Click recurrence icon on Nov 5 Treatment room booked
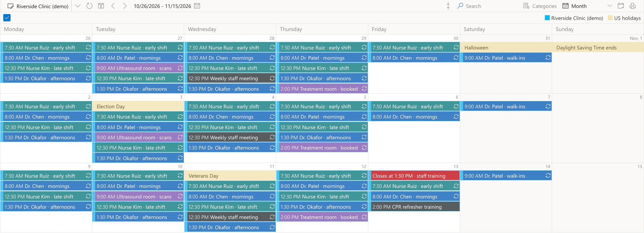 click(364, 148)
